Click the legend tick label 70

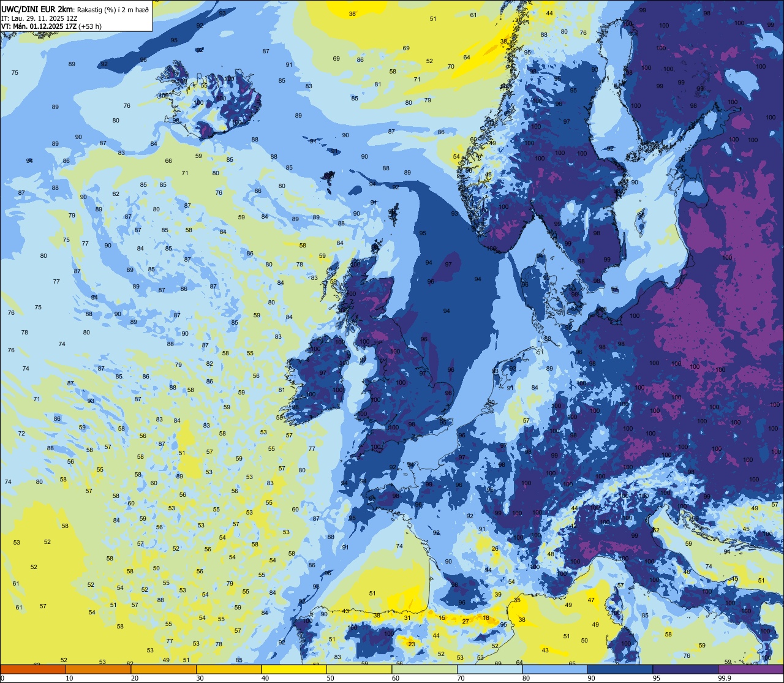461,678
